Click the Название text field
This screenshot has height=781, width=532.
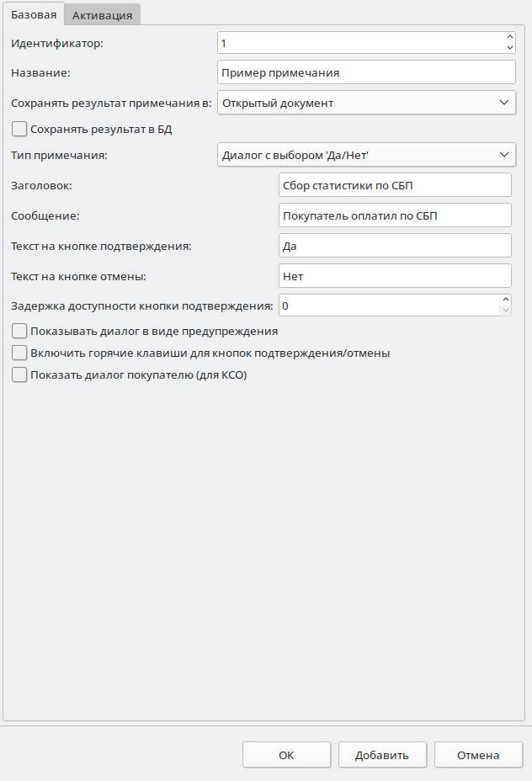365,72
